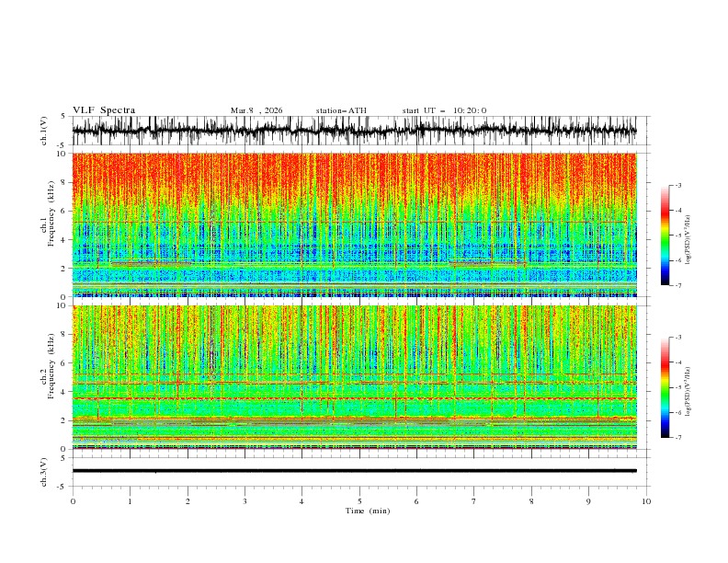
Task: Click the time-axis tick label "4"
Action: tap(302, 501)
